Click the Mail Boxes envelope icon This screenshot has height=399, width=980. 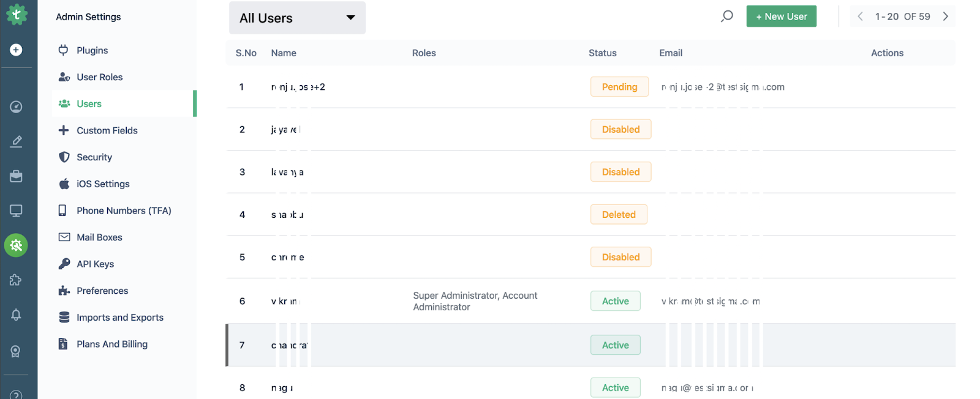pos(64,237)
